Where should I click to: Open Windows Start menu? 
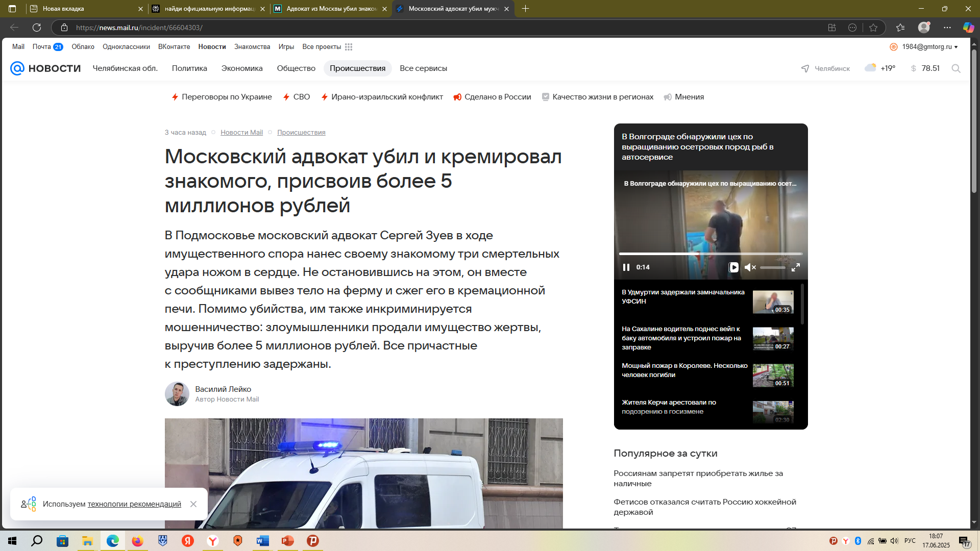(12, 541)
